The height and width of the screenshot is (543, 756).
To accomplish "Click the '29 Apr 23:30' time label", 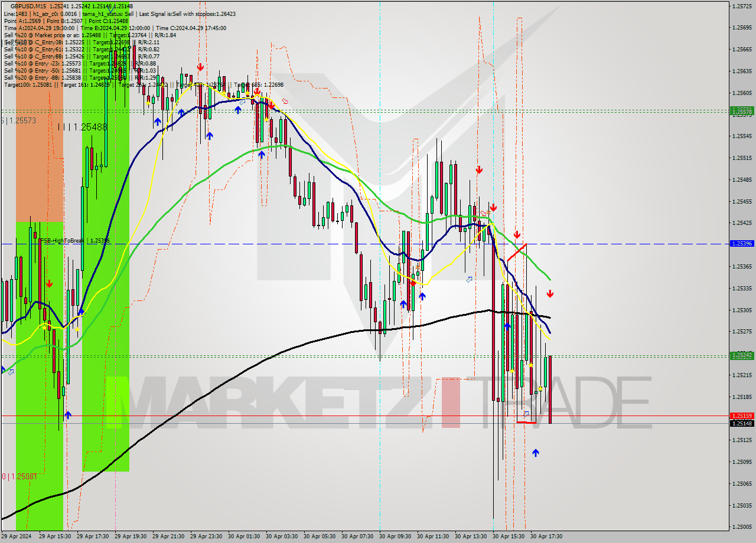I will coord(207,537).
